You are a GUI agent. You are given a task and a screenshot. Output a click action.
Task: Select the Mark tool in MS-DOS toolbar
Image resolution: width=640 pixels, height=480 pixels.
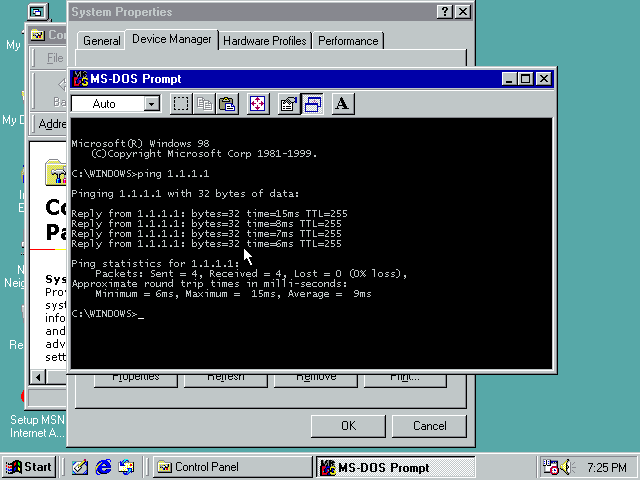[x=180, y=104]
